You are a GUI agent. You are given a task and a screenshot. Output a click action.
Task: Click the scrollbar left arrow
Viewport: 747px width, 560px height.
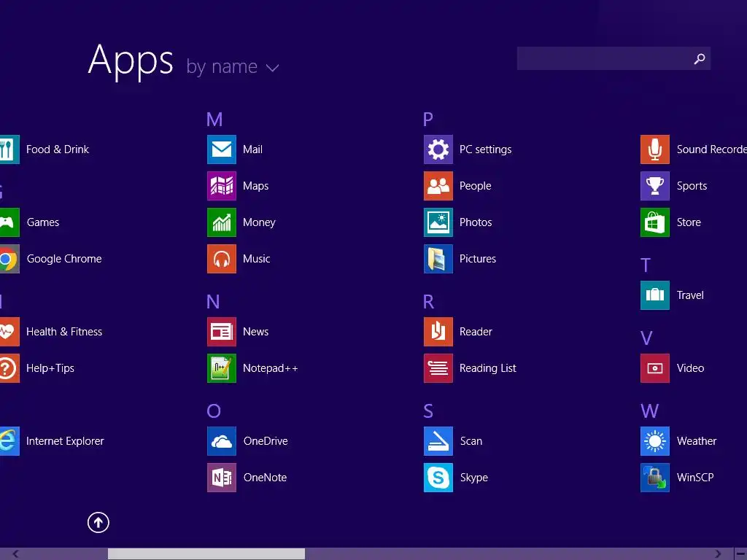[16, 554]
